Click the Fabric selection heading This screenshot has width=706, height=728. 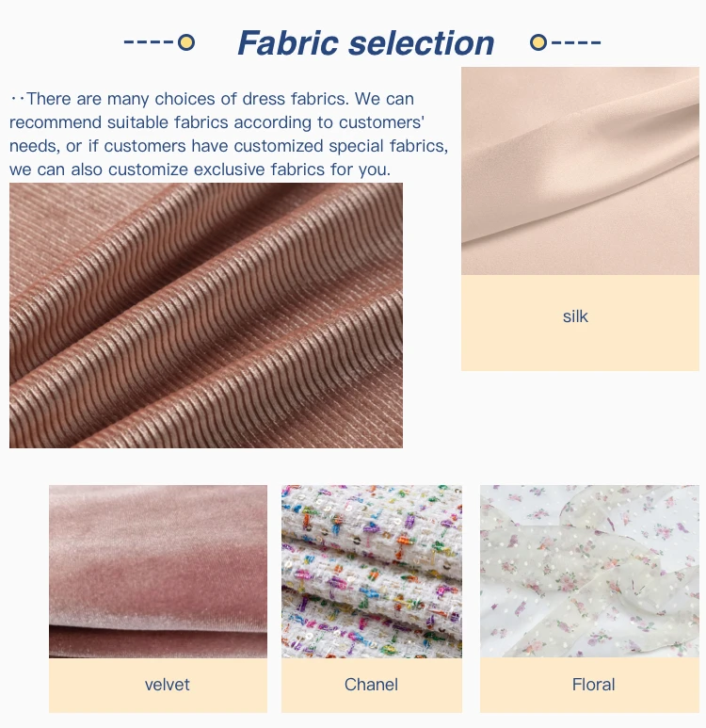366,43
